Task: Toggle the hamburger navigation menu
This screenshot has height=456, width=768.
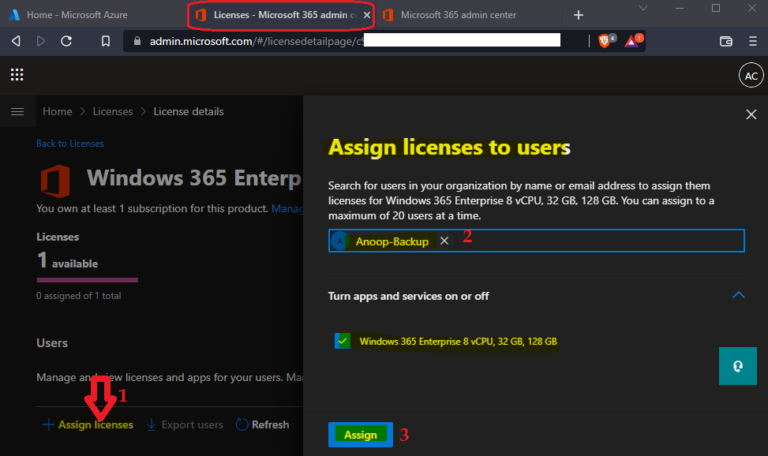Action: pyautogui.click(x=17, y=112)
